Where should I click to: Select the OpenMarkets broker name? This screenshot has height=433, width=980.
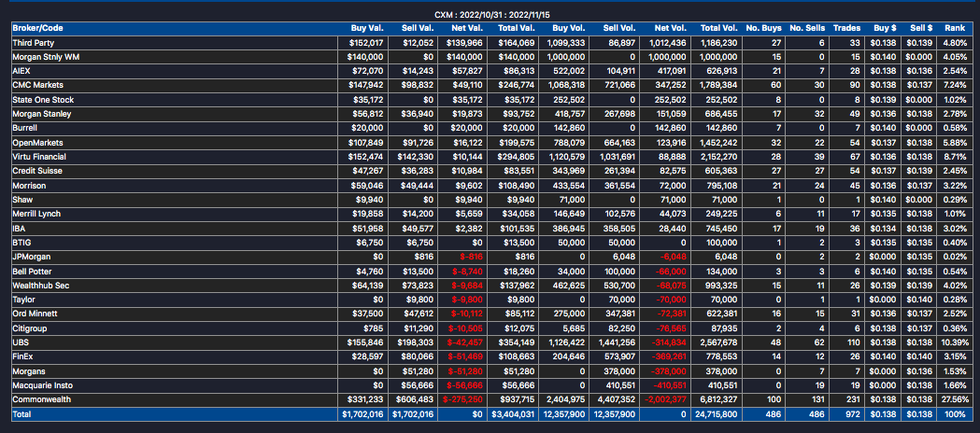click(37, 142)
